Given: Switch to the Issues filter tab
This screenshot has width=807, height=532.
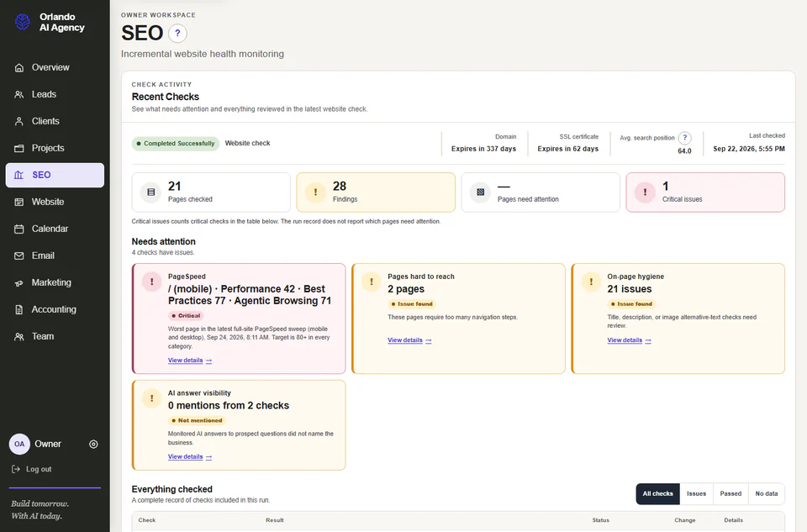Looking at the screenshot, I should [x=696, y=494].
